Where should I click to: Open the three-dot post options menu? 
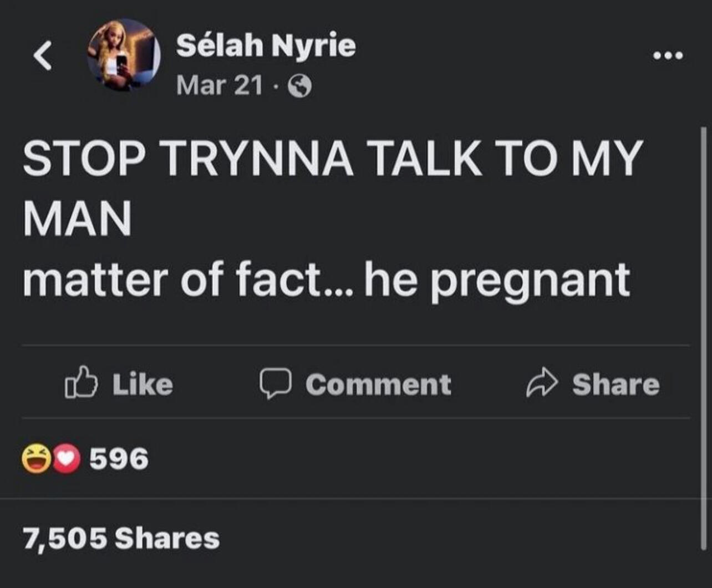click(668, 55)
